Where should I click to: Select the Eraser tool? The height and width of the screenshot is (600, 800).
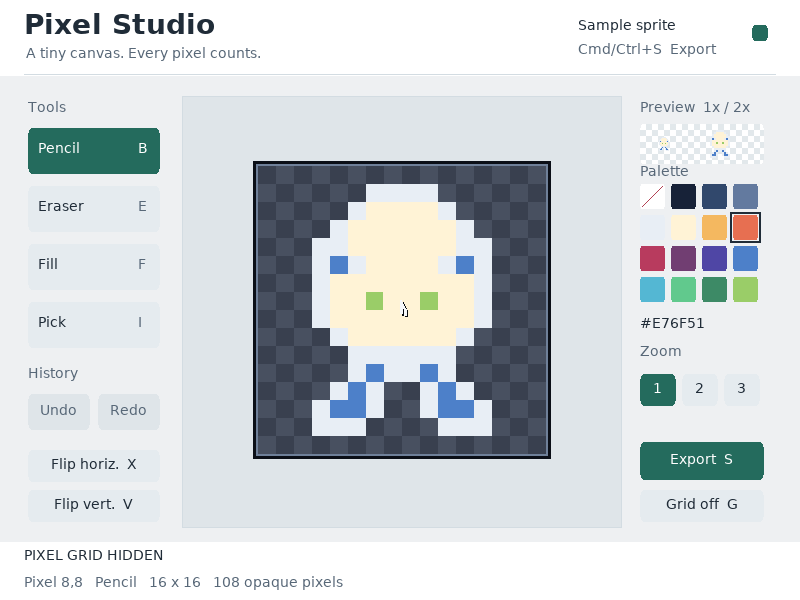tap(94, 209)
